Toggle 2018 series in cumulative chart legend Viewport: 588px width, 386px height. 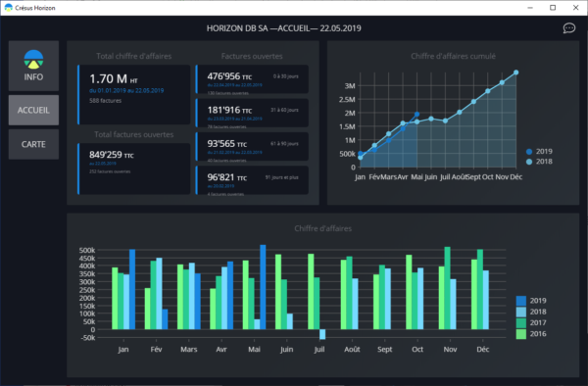[539, 162]
